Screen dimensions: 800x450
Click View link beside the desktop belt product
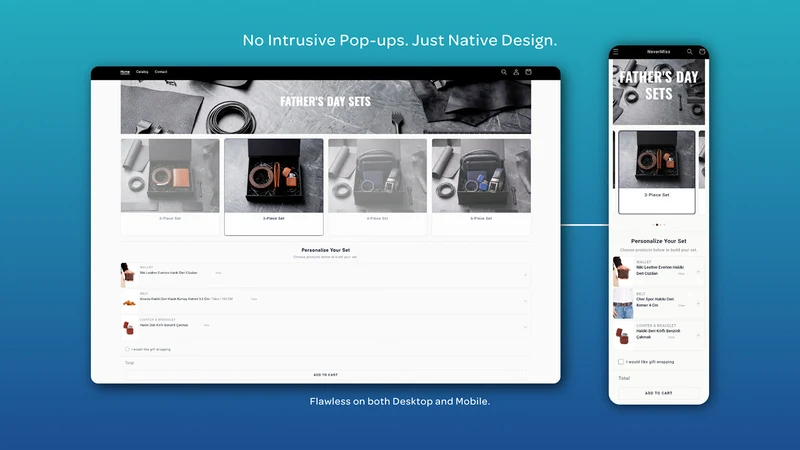pos(254,299)
